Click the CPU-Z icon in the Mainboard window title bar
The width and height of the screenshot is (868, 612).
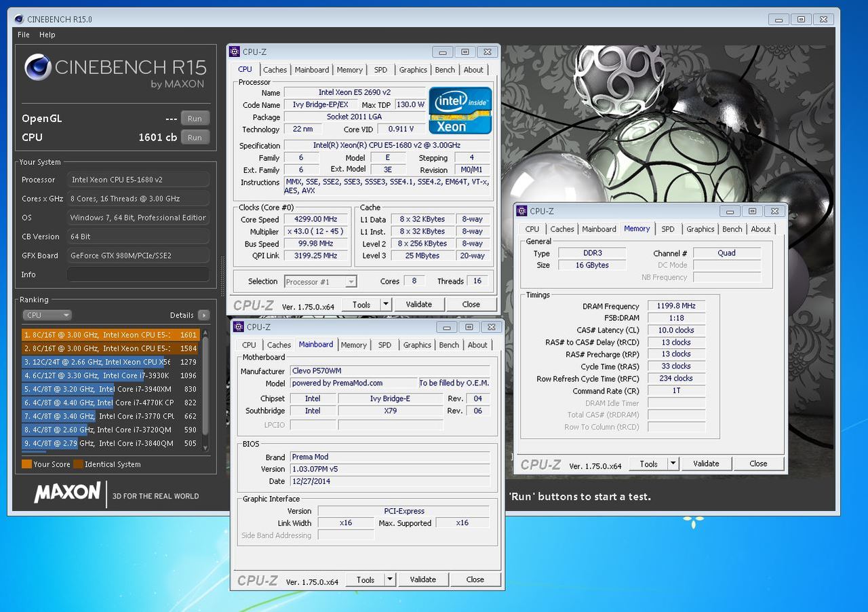pyautogui.click(x=239, y=327)
